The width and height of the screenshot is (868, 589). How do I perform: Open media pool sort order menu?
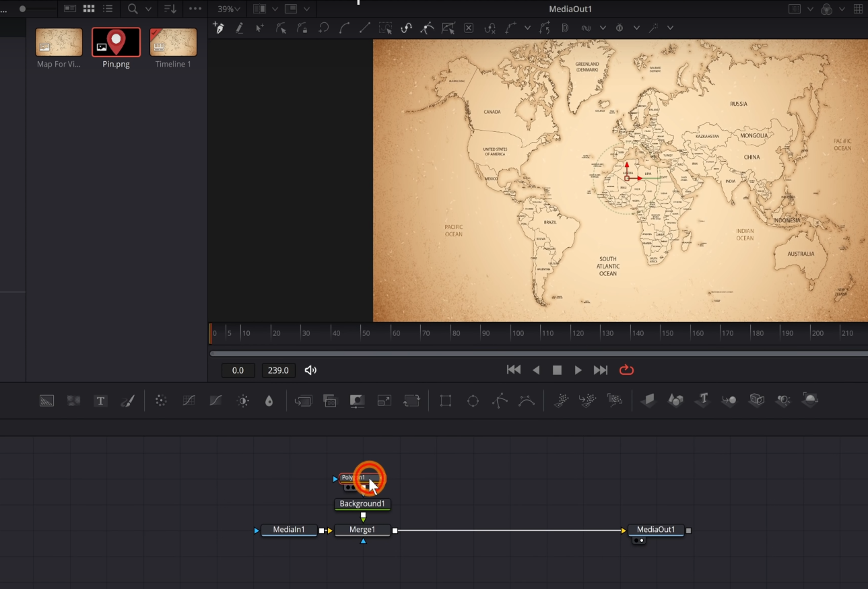point(169,9)
